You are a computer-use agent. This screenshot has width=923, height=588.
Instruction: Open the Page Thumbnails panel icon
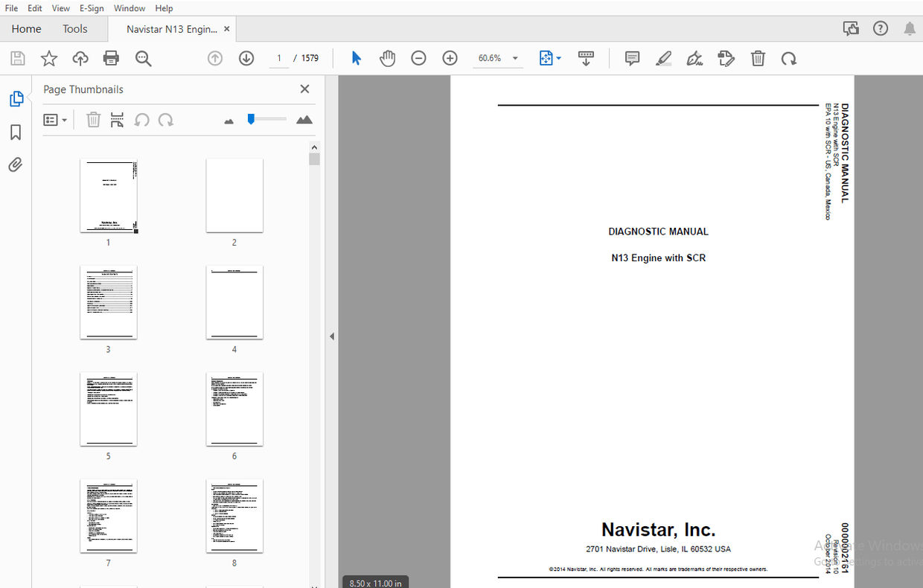tap(16, 98)
